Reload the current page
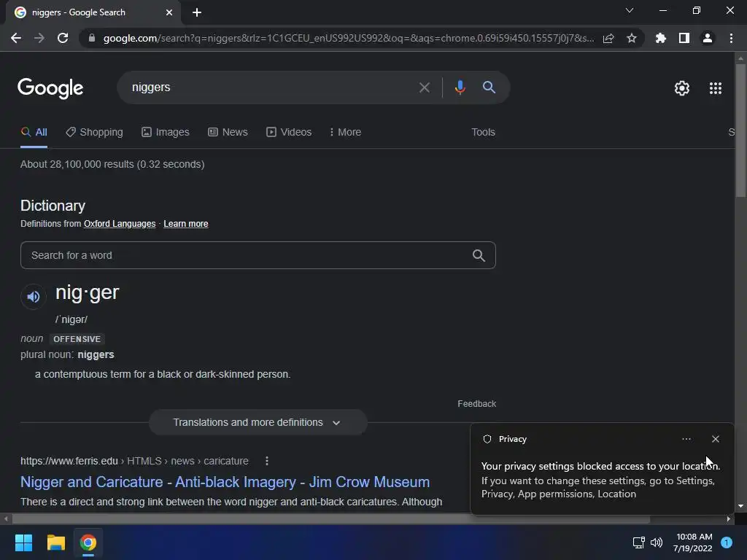 [63, 38]
